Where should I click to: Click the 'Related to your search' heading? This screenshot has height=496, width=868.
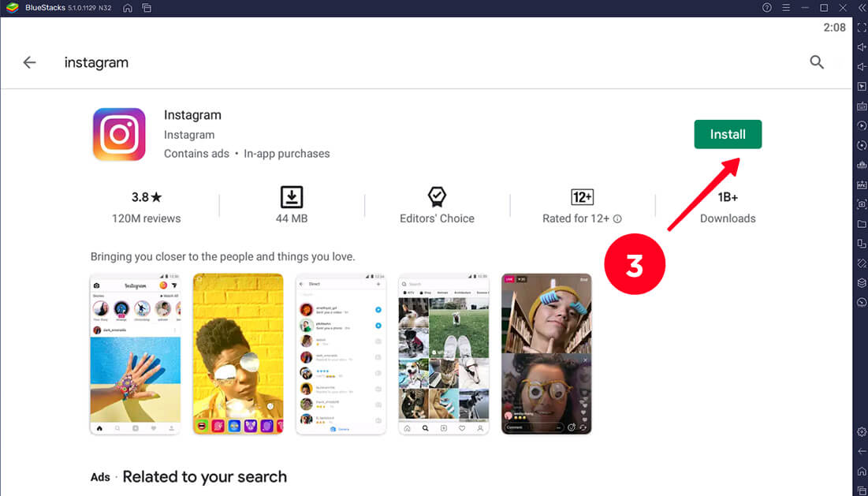[x=205, y=476]
